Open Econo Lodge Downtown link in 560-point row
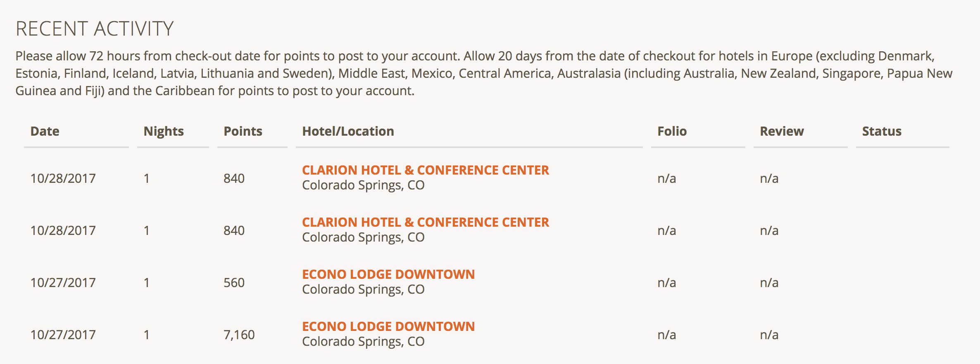 388,274
